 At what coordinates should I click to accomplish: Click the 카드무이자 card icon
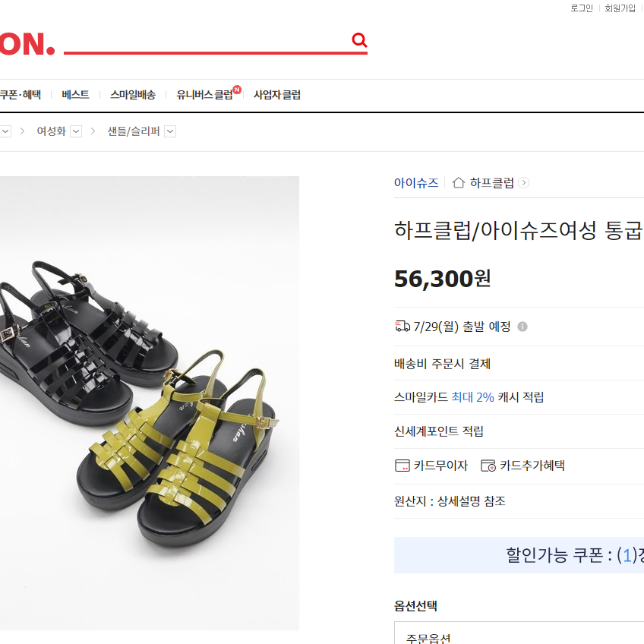click(402, 466)
